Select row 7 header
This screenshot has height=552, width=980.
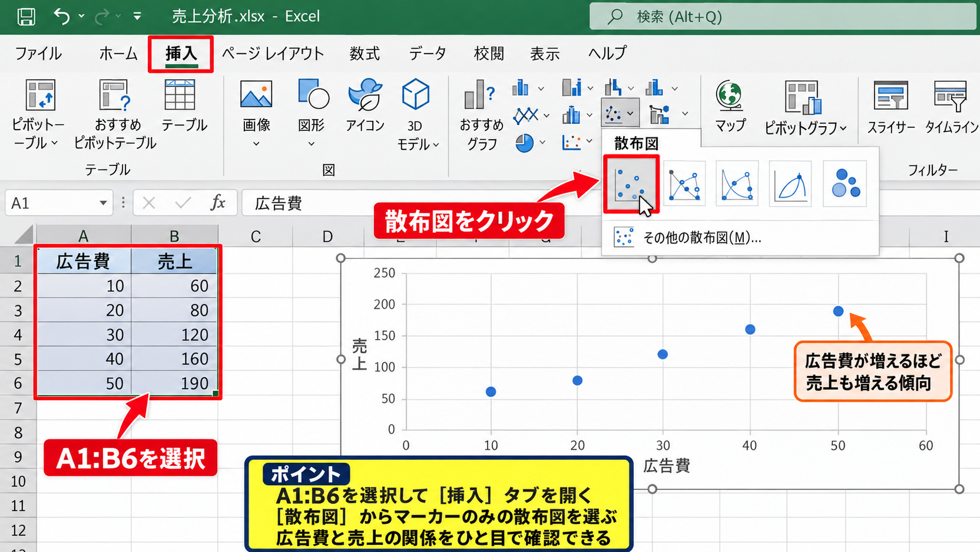[18, 408]
